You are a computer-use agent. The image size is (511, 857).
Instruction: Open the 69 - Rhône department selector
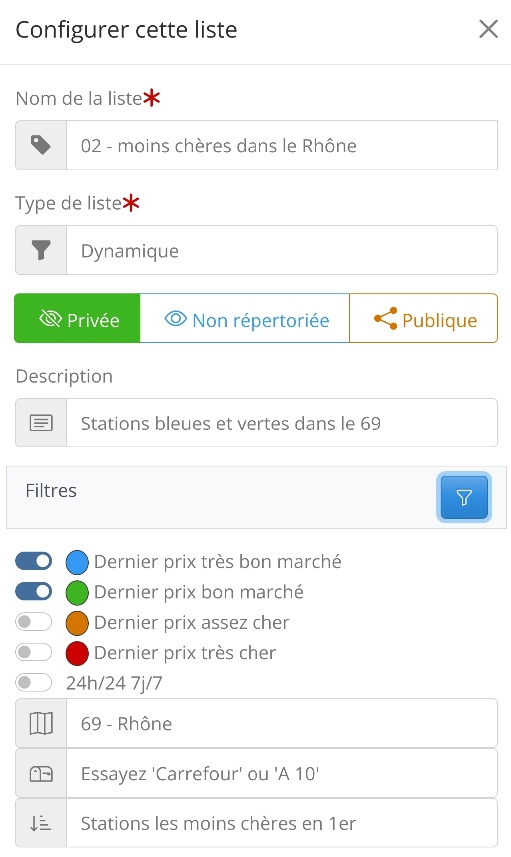coord(282,724)
